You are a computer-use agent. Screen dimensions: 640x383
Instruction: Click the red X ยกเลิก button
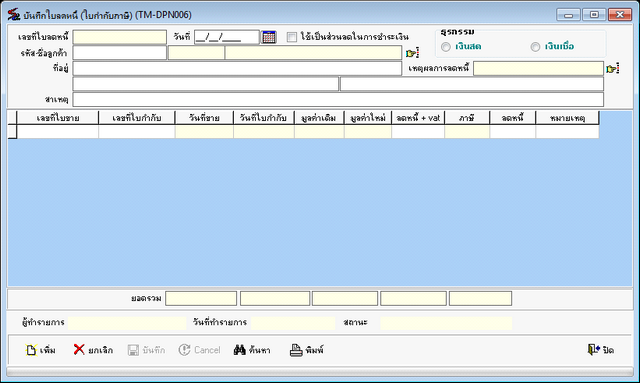coord(93,350)
